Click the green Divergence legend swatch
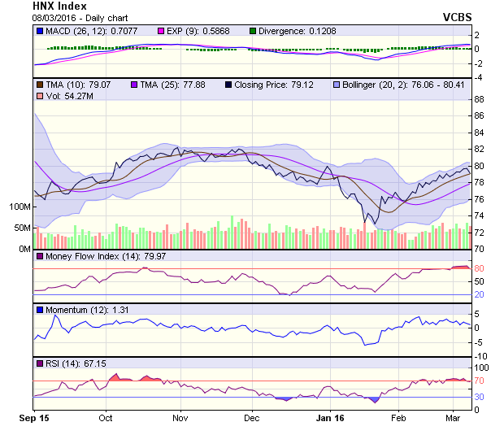The height and width of the screenshot is (435, 504). [x=253, y=31]
